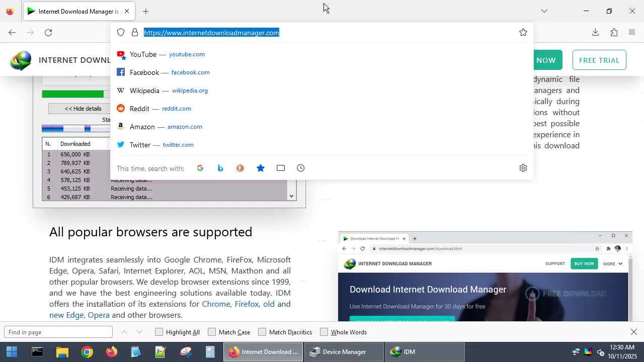
Task: Open the Chrome extension link
Action: coord(216,304)
